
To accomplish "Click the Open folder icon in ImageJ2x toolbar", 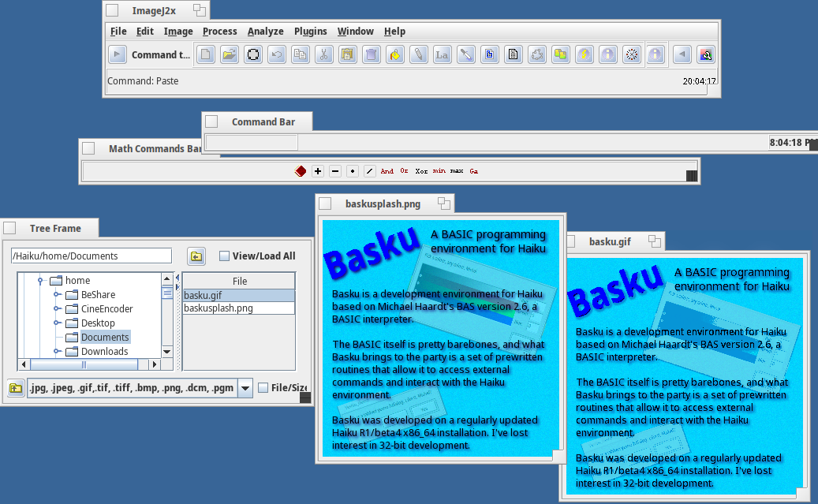I will tap(230, 54).
